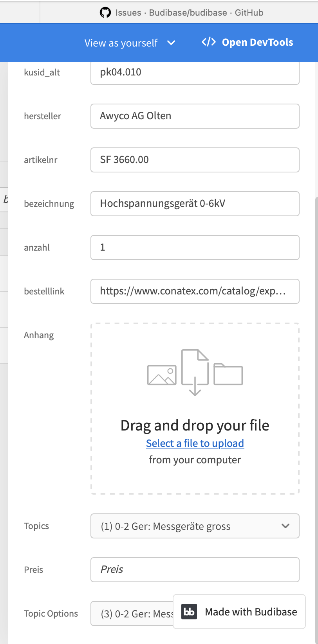Screen dimensions: 318x644
Task: Click the bestelllink label
Action: click(x=44, y=291)
